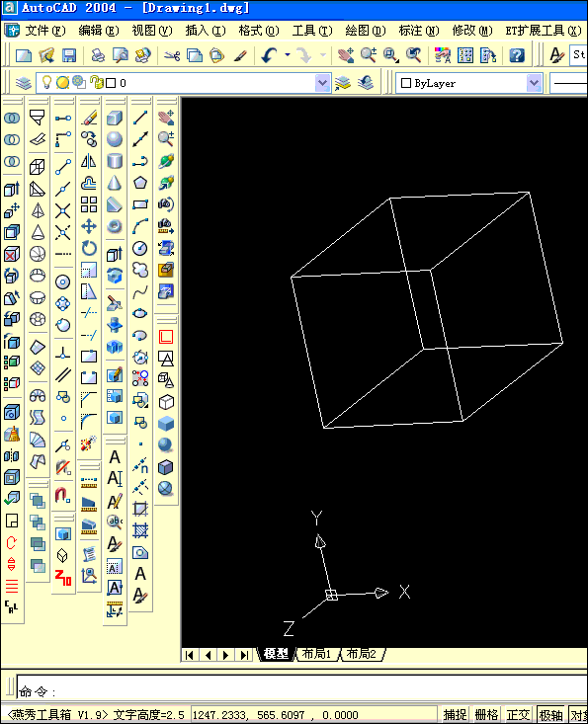Image resolution: width=588 pixels, height=724 pixels.
Task: Click the Undo arrow icon
Action: pos(269,56)
